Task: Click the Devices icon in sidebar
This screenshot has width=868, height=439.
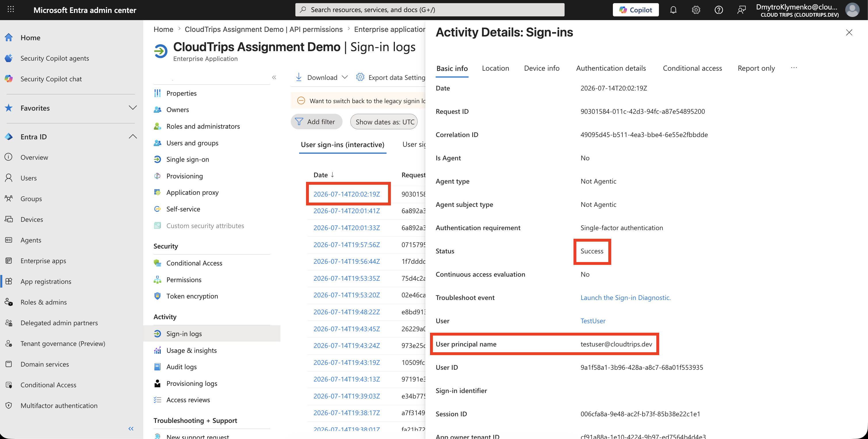Action: pos(9,219)
